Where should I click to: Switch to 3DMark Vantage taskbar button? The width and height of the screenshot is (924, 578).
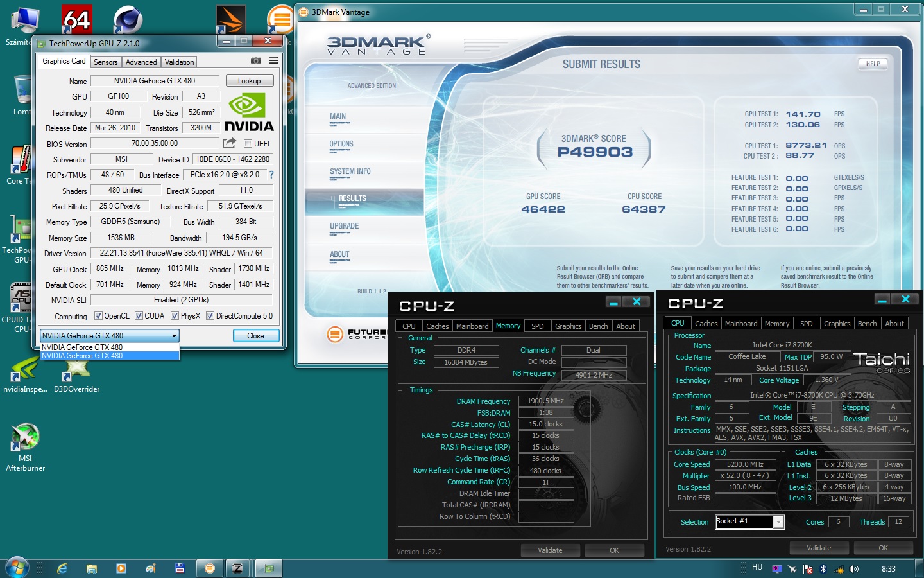pos(209,568)
